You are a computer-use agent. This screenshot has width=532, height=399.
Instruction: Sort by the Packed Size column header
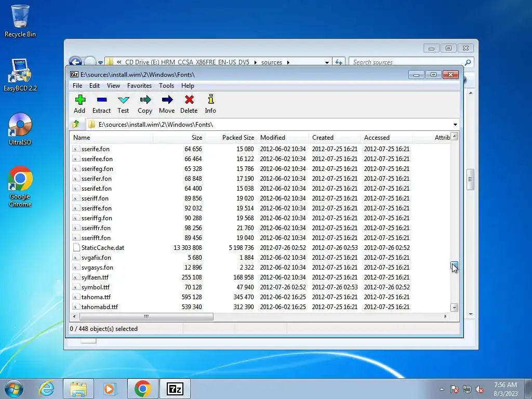pos(231,137)
